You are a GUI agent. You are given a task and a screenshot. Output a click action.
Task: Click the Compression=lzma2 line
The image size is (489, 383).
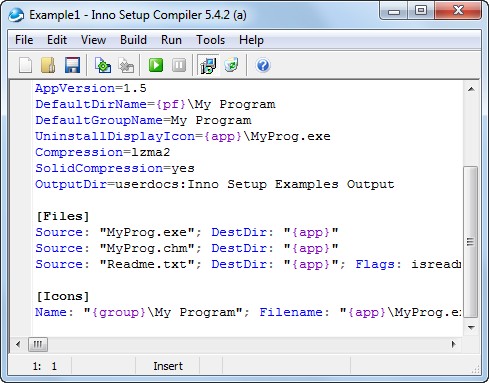(x=103, y=152)
